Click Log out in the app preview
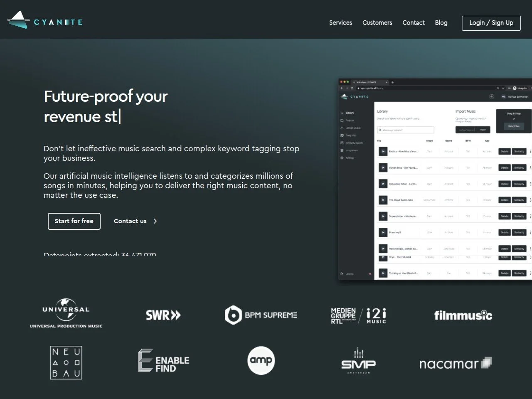The height and width of the screenshot is (399, 532). pos(347,273)
